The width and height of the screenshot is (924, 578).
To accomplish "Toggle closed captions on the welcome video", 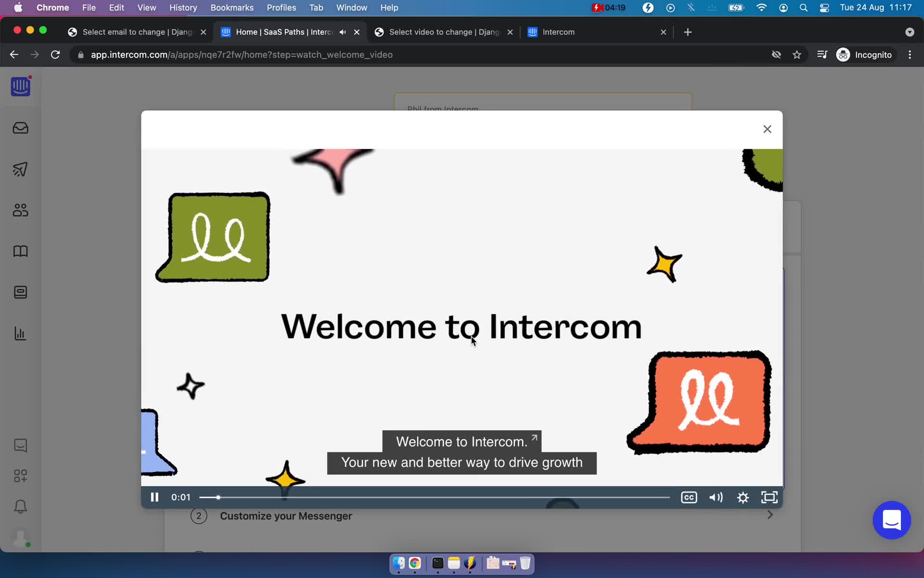I will [689, 496].
